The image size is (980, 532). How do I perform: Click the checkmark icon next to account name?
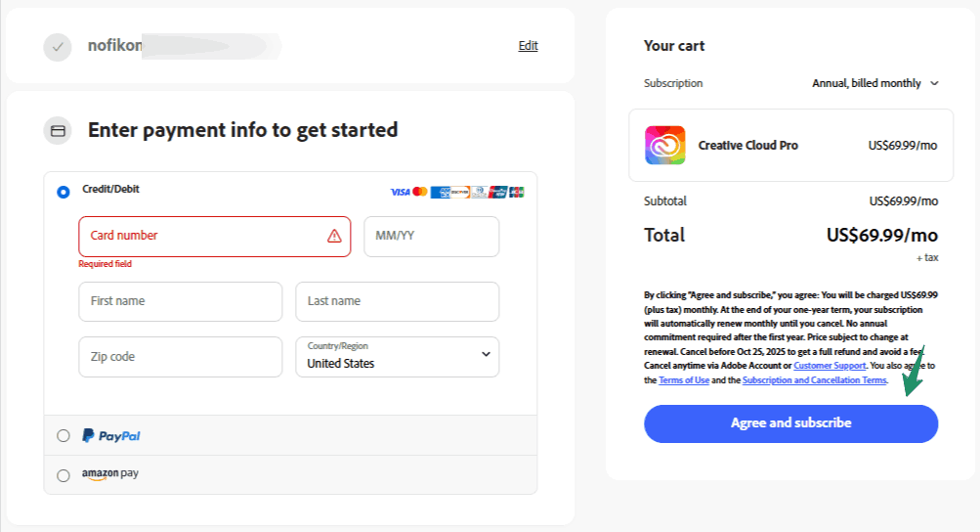58,46
